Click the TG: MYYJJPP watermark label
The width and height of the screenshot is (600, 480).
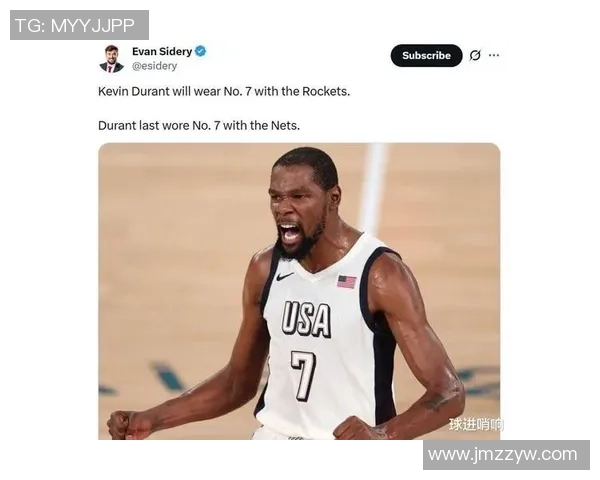79,25
